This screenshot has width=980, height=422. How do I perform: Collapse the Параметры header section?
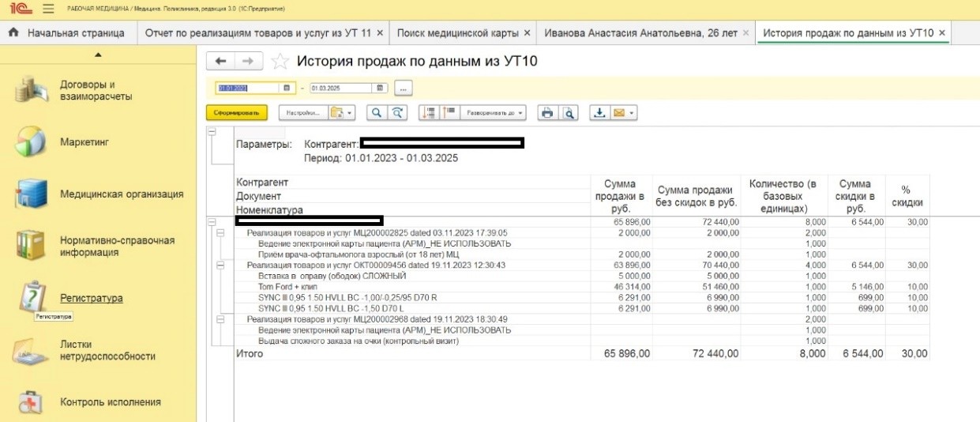[x=211, y=132]
